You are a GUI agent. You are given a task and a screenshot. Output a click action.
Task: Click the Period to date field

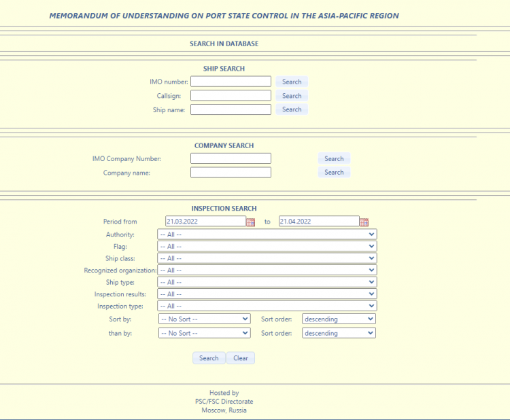click(x=319, y=221)
